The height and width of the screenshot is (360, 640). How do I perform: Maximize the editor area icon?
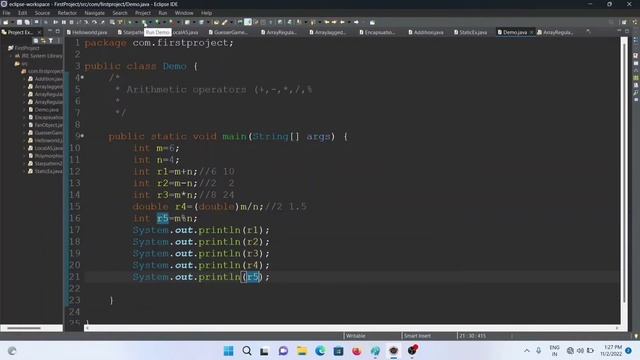pyautogui.click(x=627, y=31)
